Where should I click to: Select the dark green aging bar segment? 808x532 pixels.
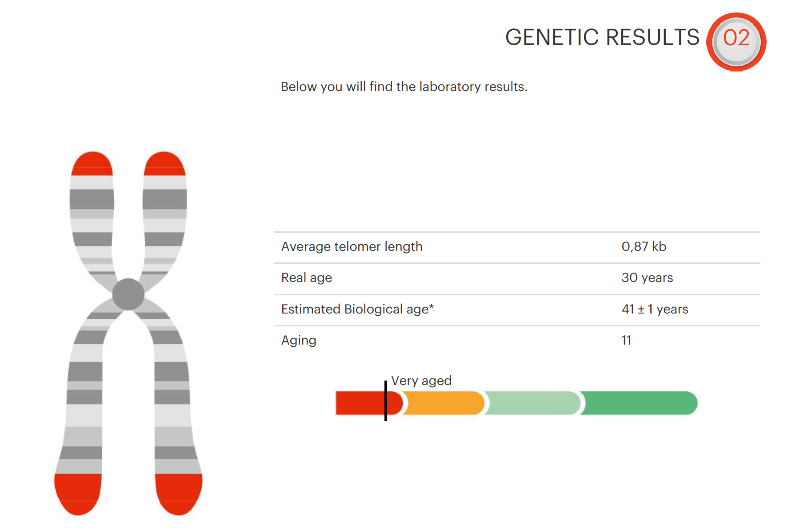(639, 403)
